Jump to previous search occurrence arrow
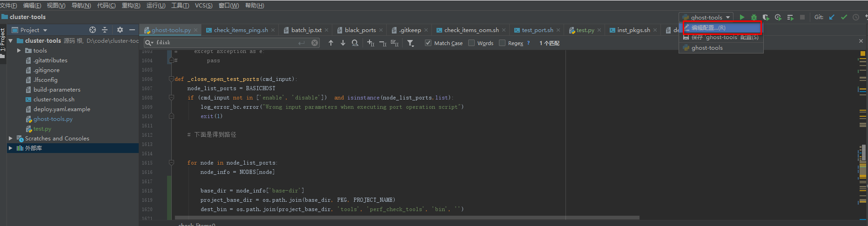 click(x=331, y=43)
